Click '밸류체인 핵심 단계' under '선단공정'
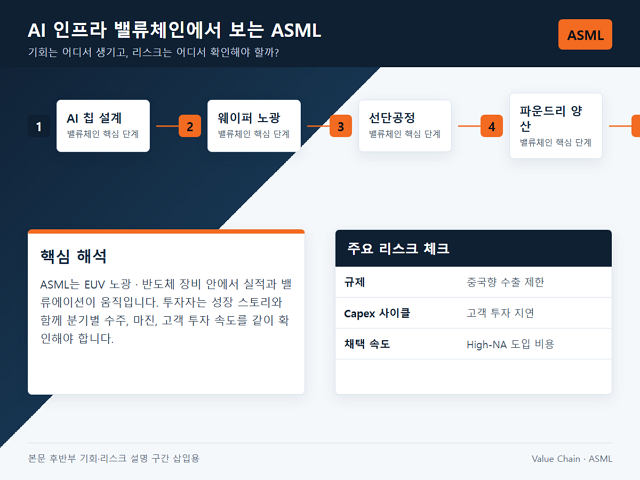The width and height of the screenshot is (640, 480). pyautogui.click(x=405, y=134)
